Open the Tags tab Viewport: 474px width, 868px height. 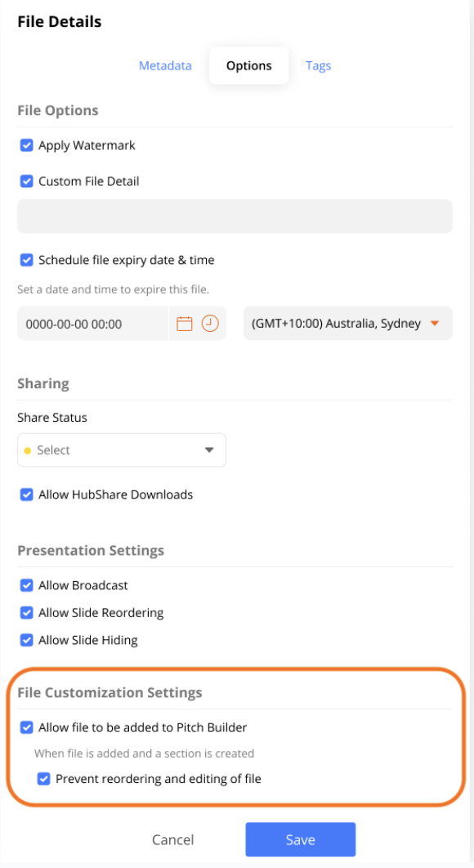click(x=318, y=65)
